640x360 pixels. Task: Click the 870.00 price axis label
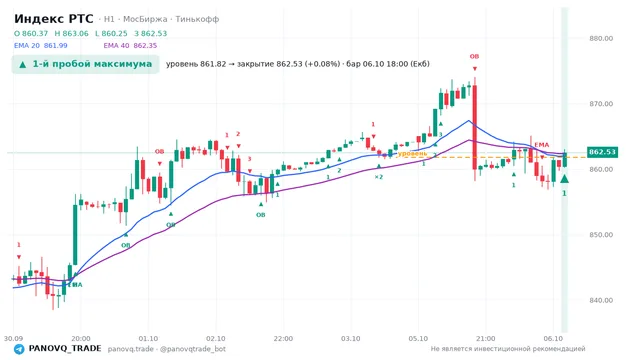coord(601,104)
